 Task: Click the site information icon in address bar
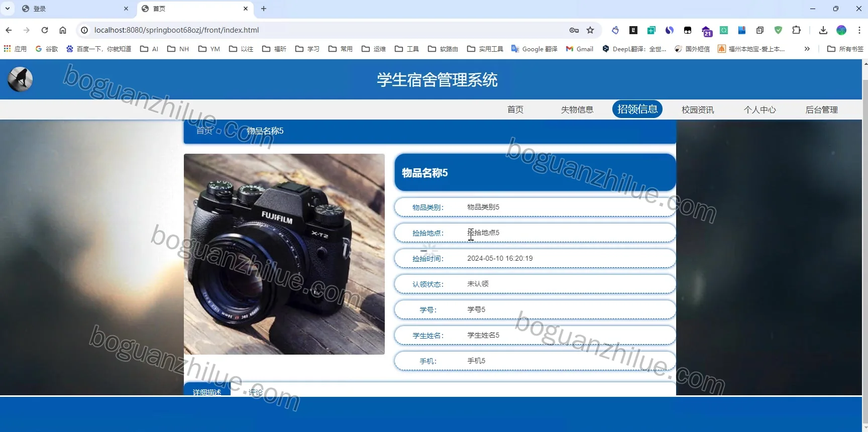[x=84, y=30]
